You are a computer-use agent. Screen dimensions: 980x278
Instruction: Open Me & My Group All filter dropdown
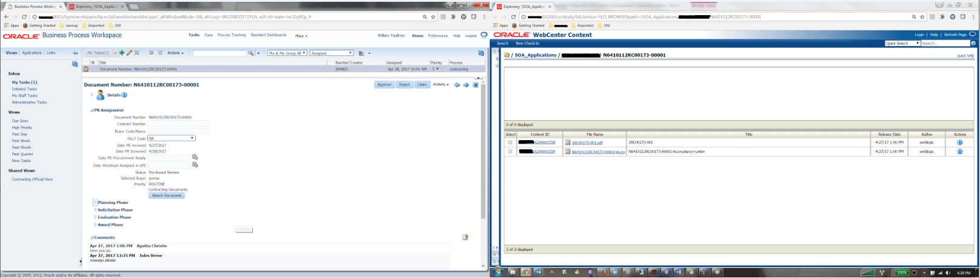(287, 53)
